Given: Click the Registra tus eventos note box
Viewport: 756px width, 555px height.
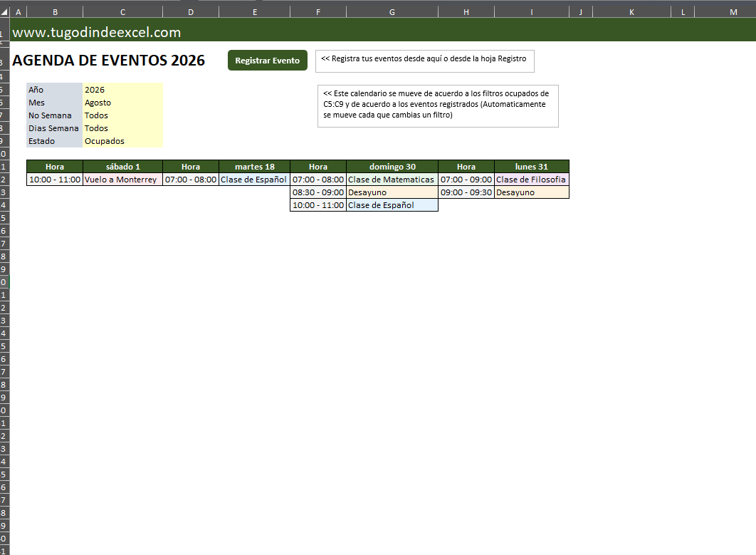Looking at the screenshot, I should click(x=425, y=61).
